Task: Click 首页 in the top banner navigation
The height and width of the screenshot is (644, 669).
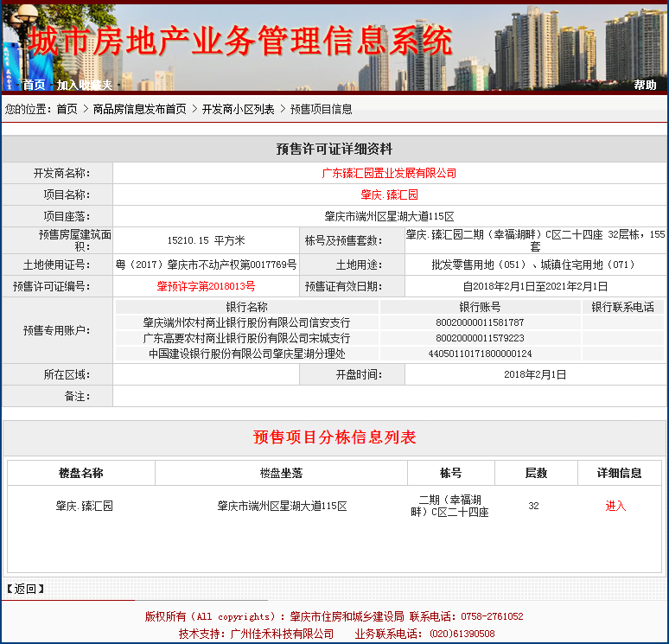Action: [x=34, y=85]
